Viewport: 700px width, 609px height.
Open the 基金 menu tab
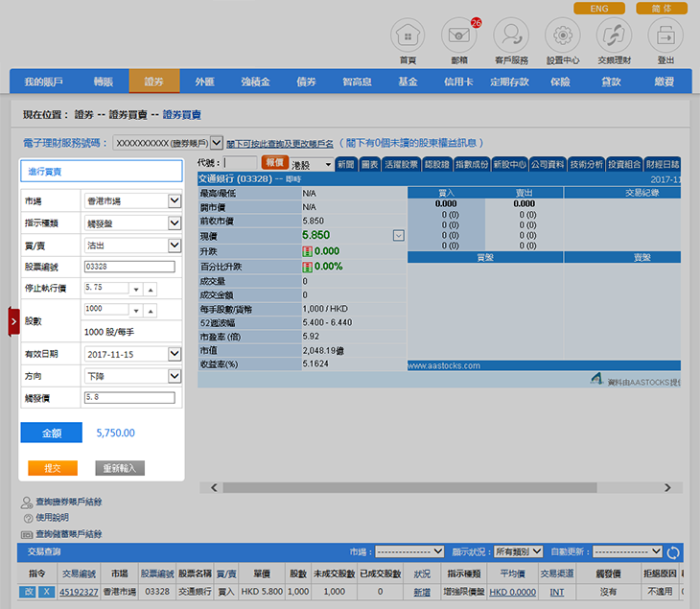tap(408, 82)
